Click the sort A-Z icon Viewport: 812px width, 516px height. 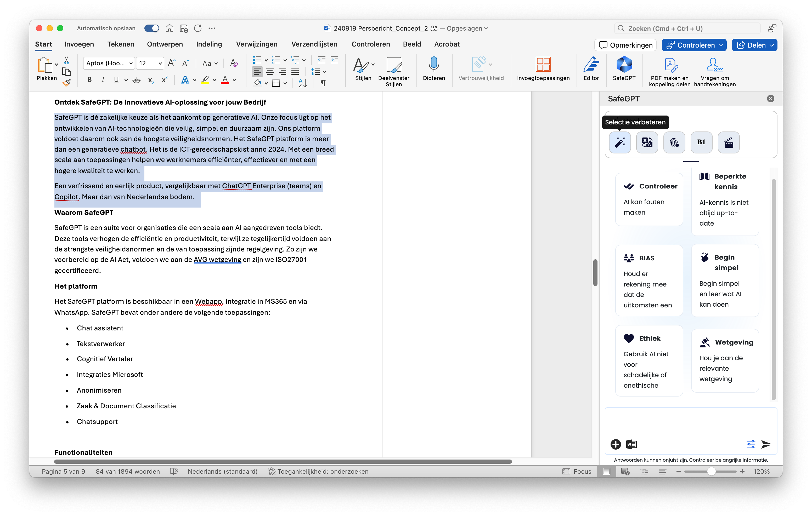click(x=302, y=83)
